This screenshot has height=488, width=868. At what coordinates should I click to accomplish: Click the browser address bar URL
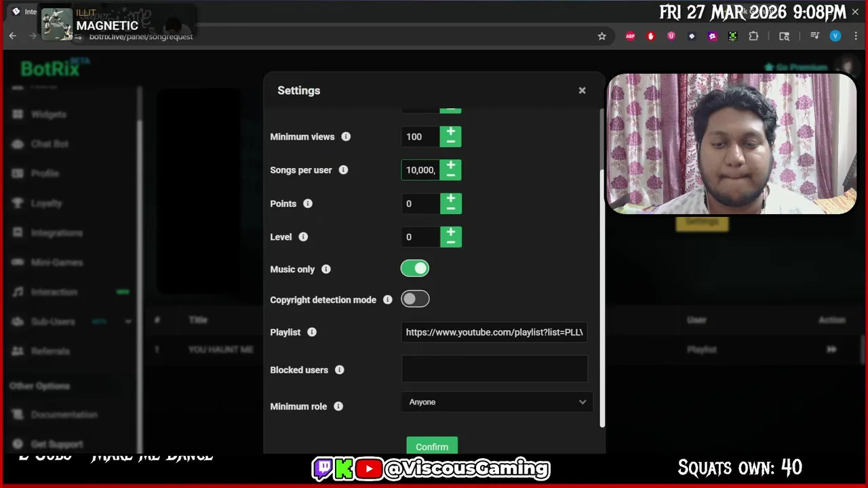pos(141,37)
